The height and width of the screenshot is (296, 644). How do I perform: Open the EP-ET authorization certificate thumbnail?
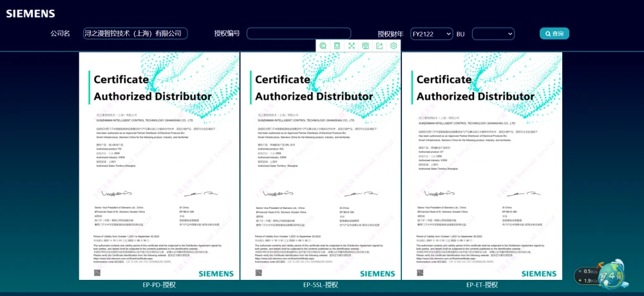tap(482, 166)
